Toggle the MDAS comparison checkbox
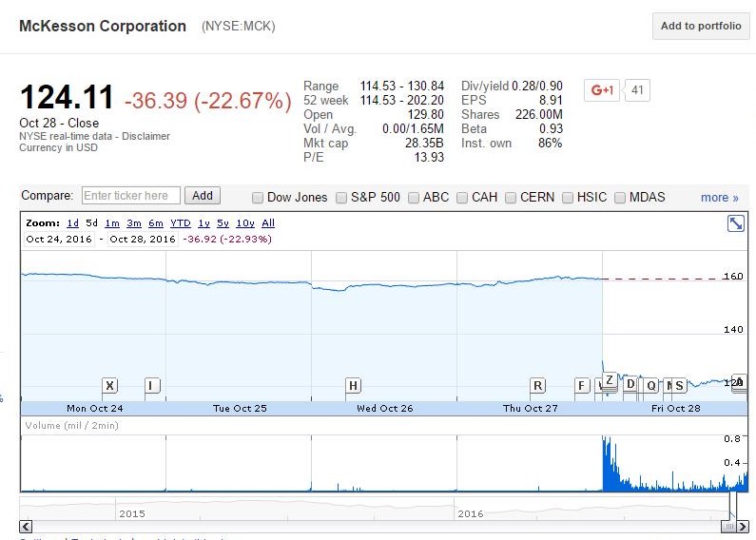 click(620, 198)
